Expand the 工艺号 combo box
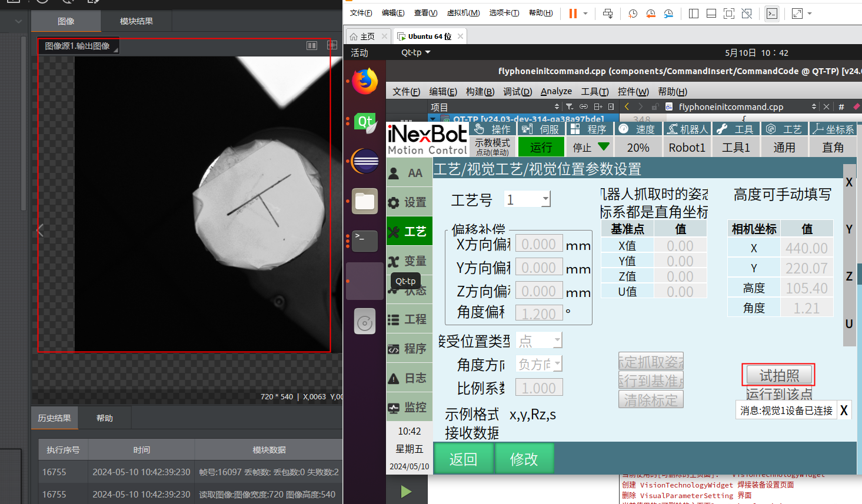 point(545,199)
